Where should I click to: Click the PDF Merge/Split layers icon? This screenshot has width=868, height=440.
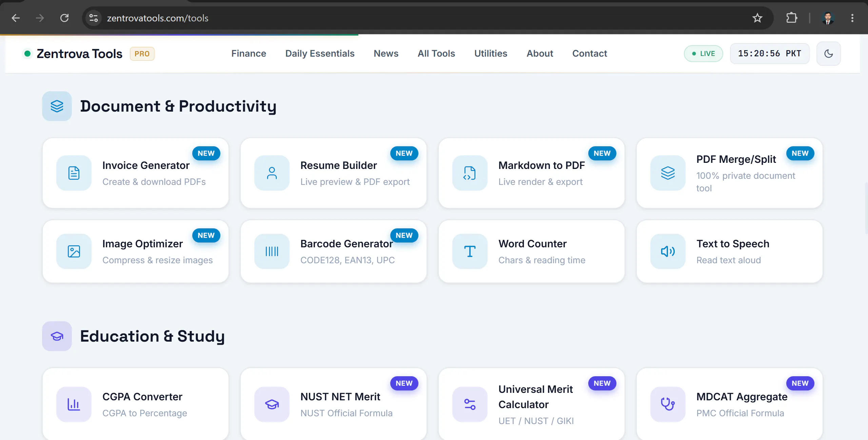(x=668, y=173)
